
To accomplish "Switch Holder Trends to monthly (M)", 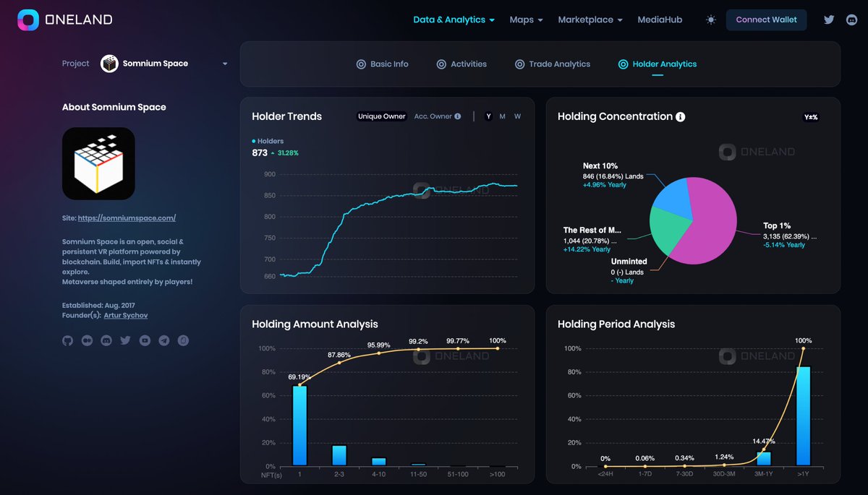I will pos(503,116).
